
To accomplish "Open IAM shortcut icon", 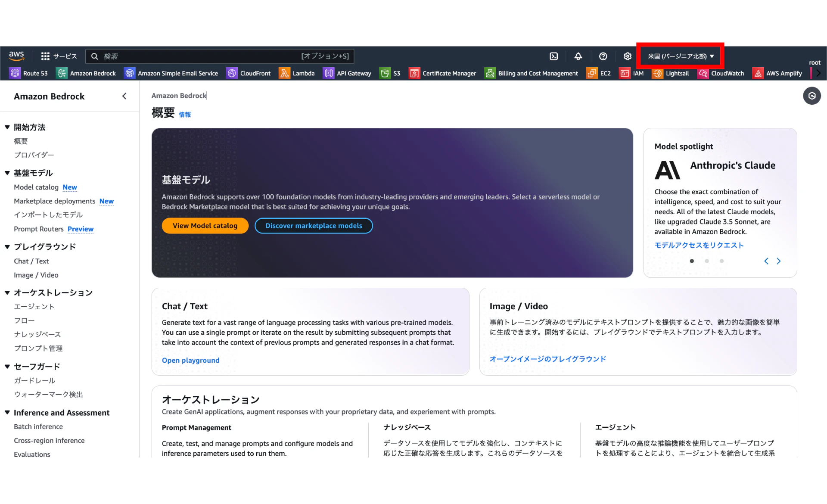I will pyautogui.click(x=624, y=73).
